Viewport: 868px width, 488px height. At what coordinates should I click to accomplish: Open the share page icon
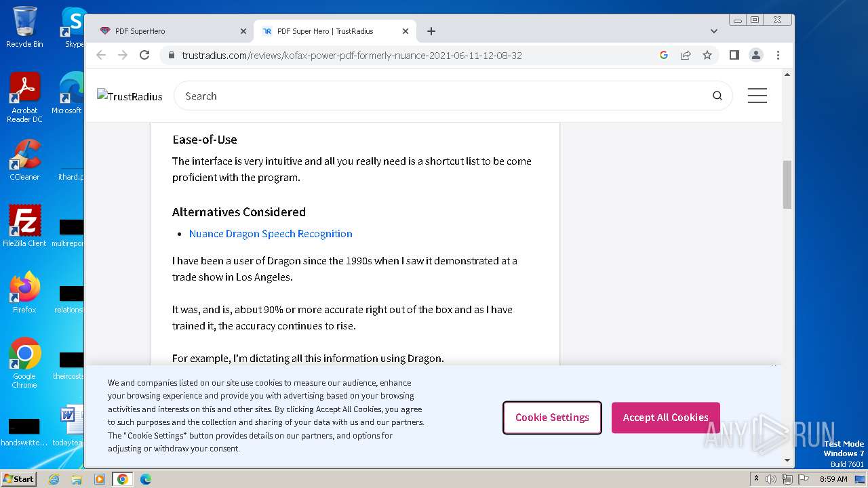(686, 55)
